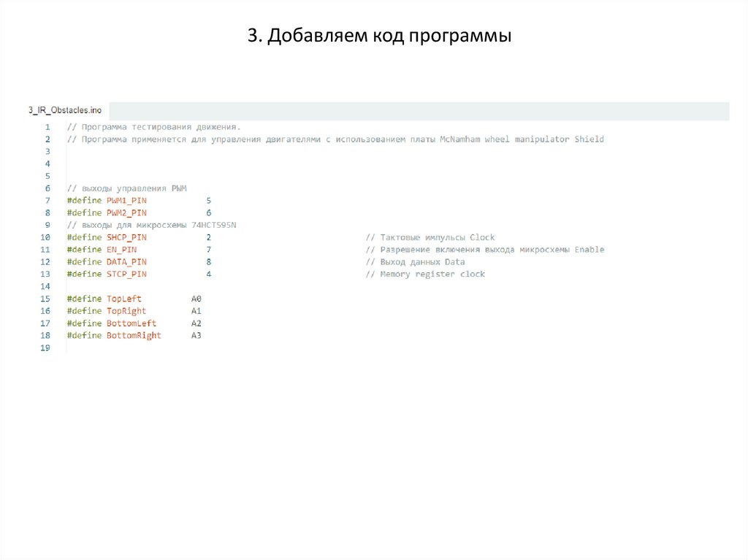Click the slide title 'Добавляем код программы'
748x560 pixels.
[379, 36]
